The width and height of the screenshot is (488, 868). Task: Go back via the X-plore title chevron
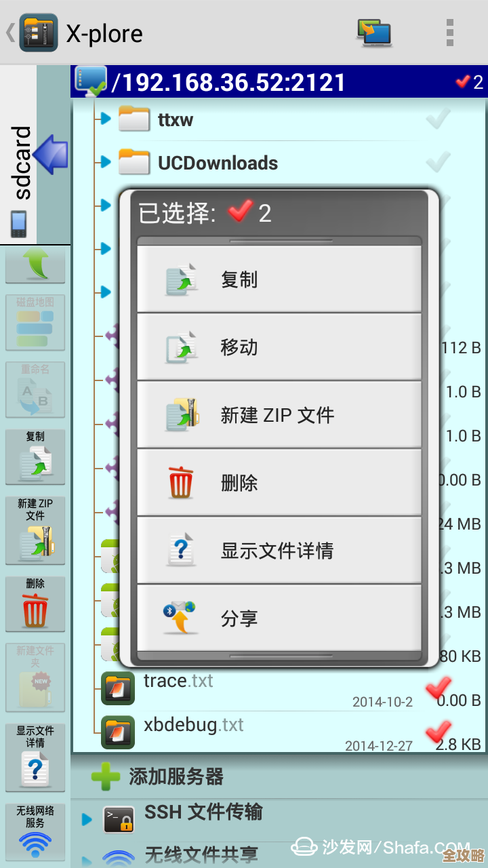[10, 33]
